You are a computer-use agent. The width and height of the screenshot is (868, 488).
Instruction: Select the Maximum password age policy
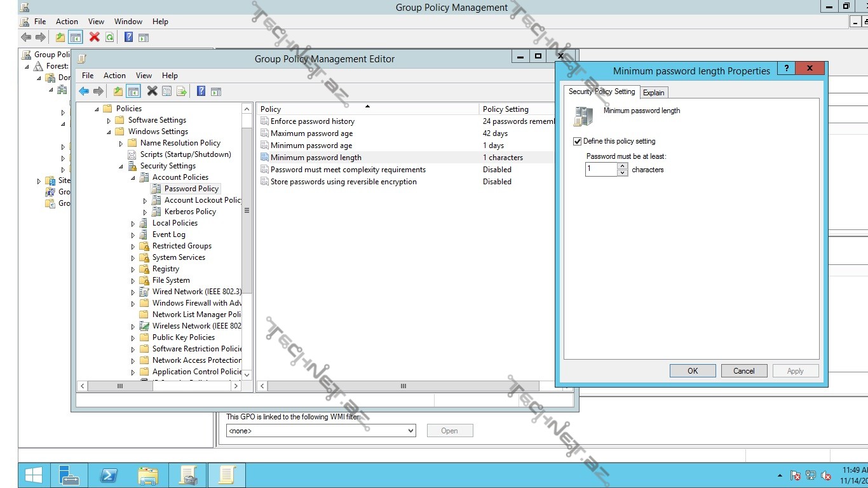pyautogui.click(x=311, y=133)
